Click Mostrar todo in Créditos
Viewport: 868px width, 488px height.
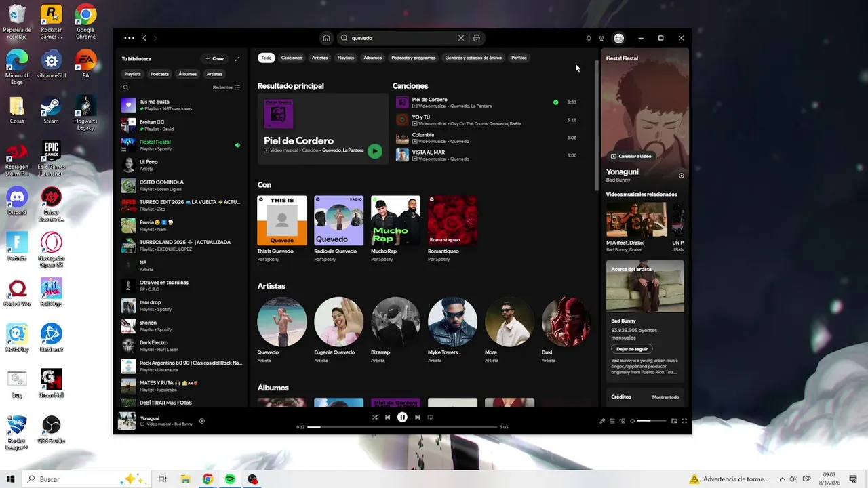coord(665,397)
